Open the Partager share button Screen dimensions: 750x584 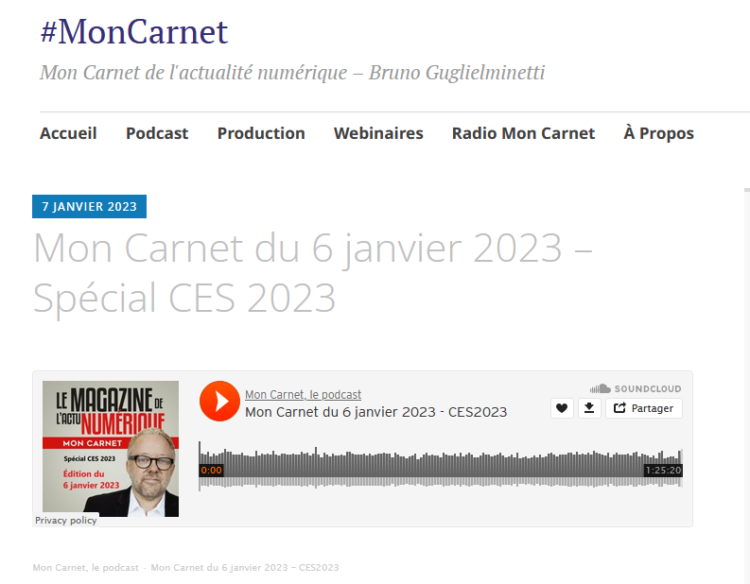[x=644, y=408]
